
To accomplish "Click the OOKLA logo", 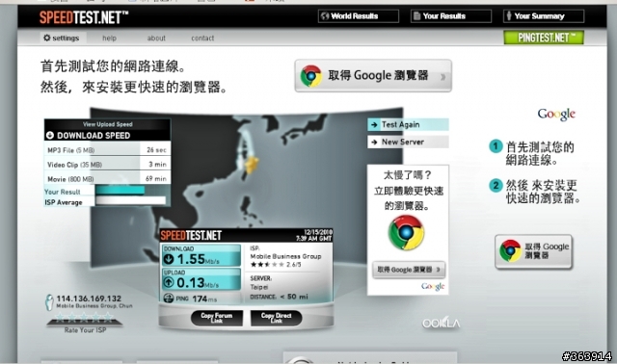I will pyautogui.click(x=442, y=324).
